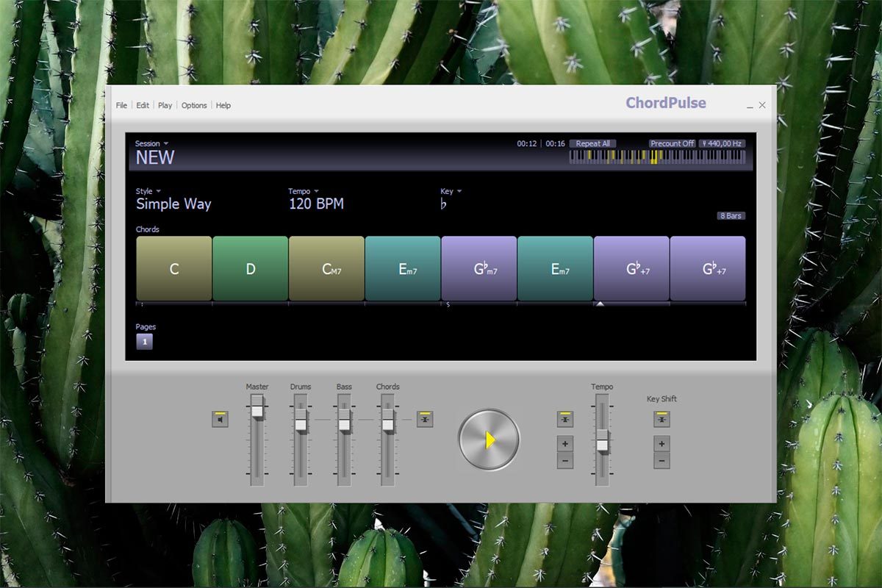882x588 pixels.
Task: Click the flat symbol under Key
Action: [x=443, y=204]
